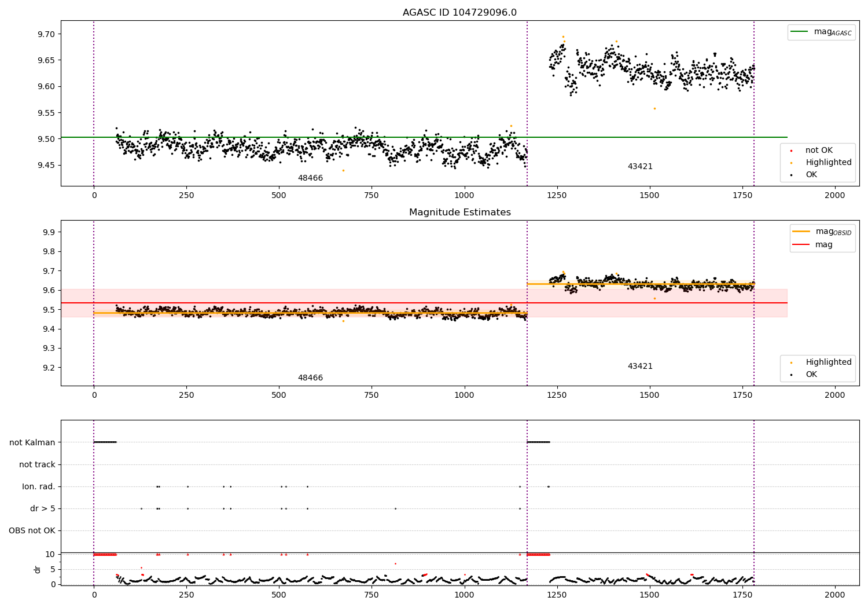This screenshot has width=868, height=608.
Task: Click the '9.70' y-axis tick in top panel
Action: coord(47,34)
